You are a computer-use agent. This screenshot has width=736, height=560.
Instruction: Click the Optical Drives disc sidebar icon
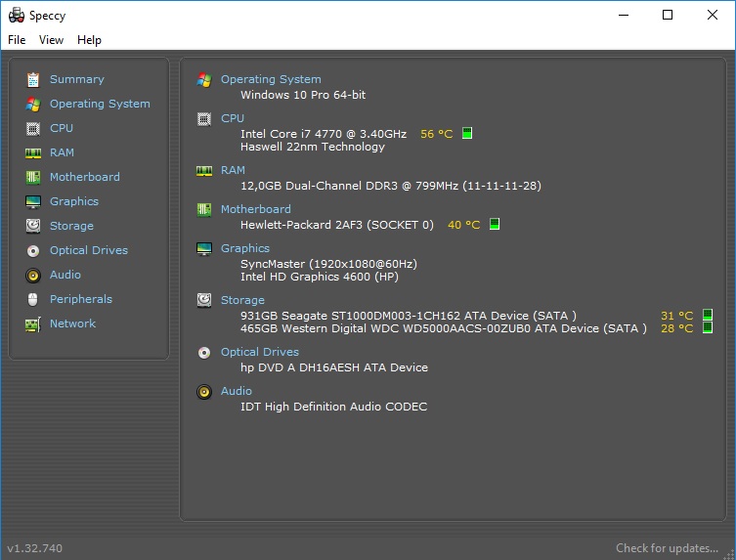pos(33,251)
